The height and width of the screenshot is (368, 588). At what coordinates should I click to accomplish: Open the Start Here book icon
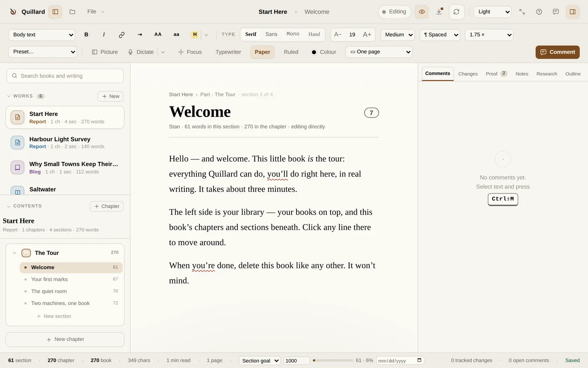(18, 117)
